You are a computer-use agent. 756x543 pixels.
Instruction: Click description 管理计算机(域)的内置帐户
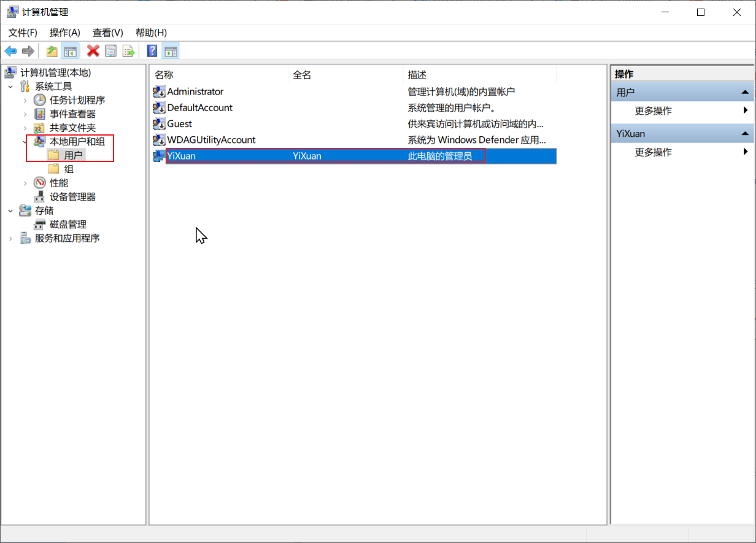pos(461,91)
